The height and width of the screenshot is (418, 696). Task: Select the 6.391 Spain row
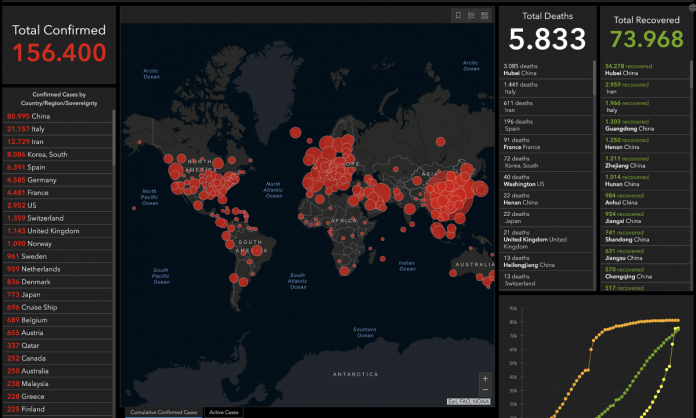coord(58,167)
